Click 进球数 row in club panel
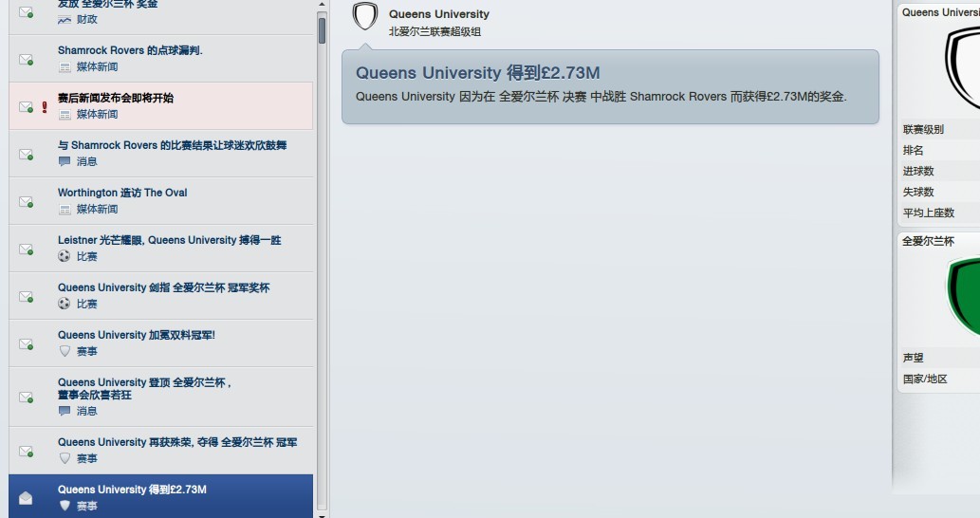The image size is (980, 518). click(939, 171)
